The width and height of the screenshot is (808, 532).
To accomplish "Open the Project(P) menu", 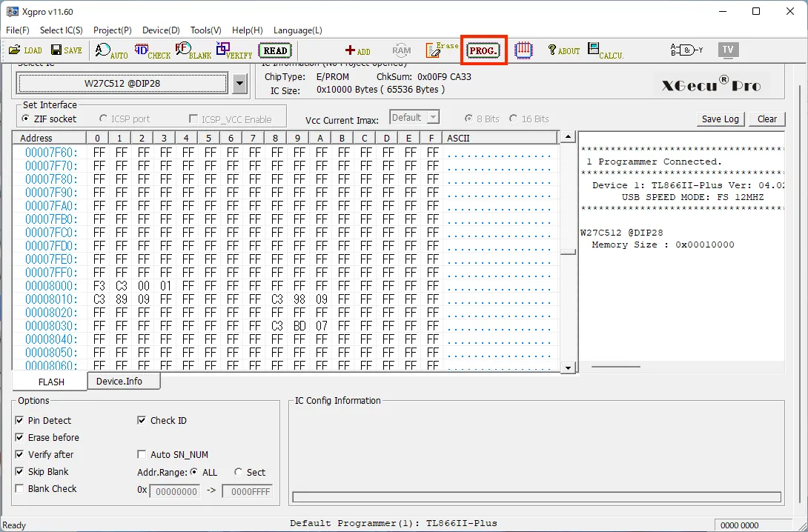I will tap(113, 30).
